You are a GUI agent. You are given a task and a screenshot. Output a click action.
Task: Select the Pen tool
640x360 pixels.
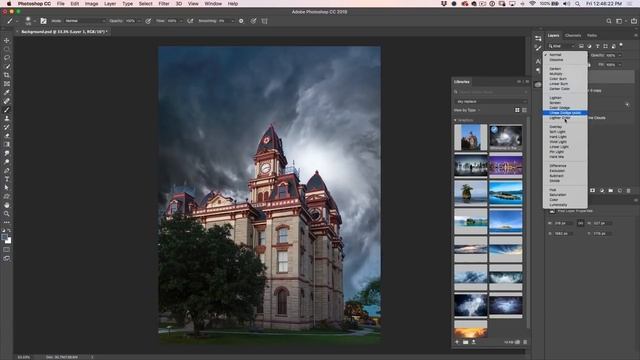[7, 170]
